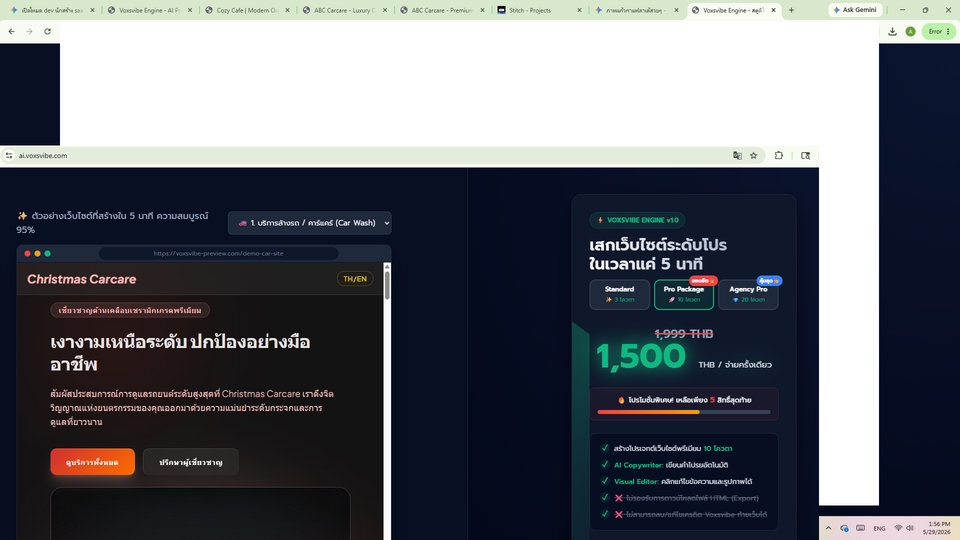Bookmark the page with the star icon

pos(754,156)
